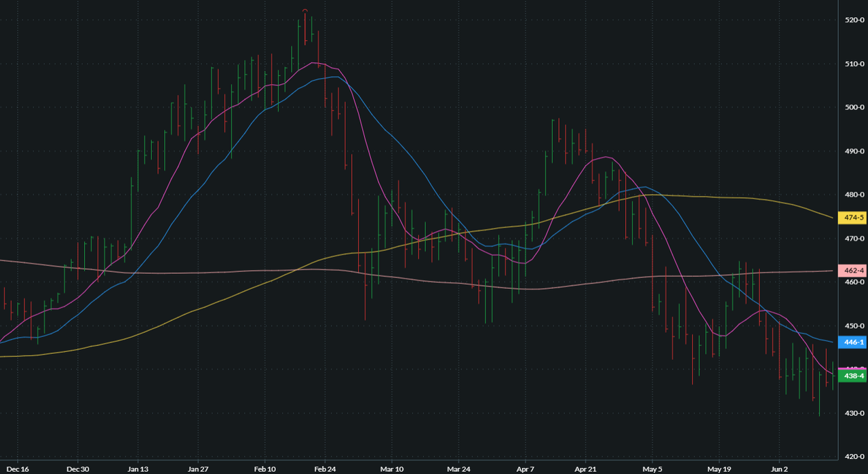Click the 490-0 price axis label

(853, 151)
